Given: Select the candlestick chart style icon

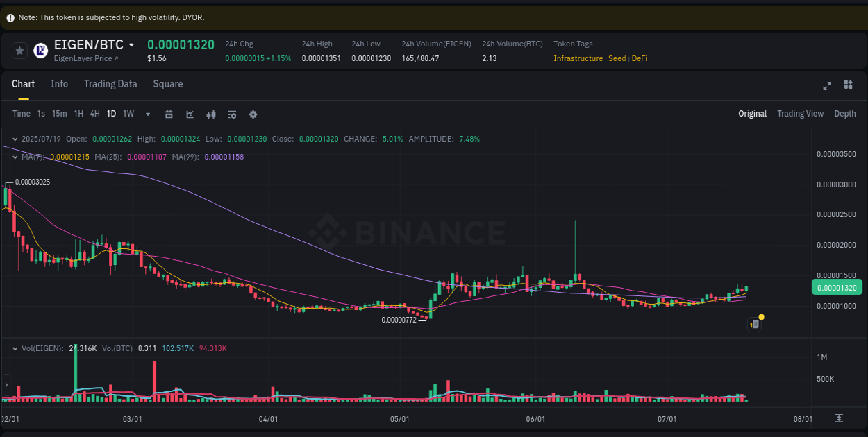Looking at the screenshot, I should click(x=211, y=114).
